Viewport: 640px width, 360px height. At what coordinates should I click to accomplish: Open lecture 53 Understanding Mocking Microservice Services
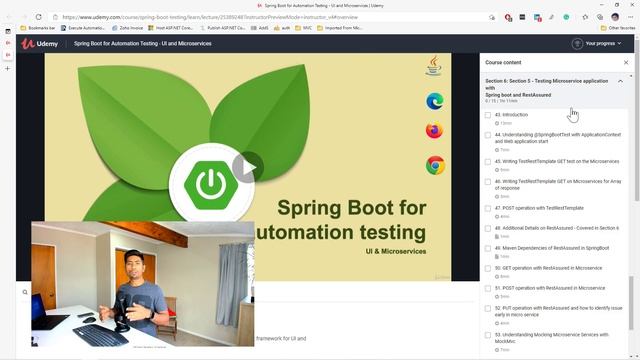552,338
